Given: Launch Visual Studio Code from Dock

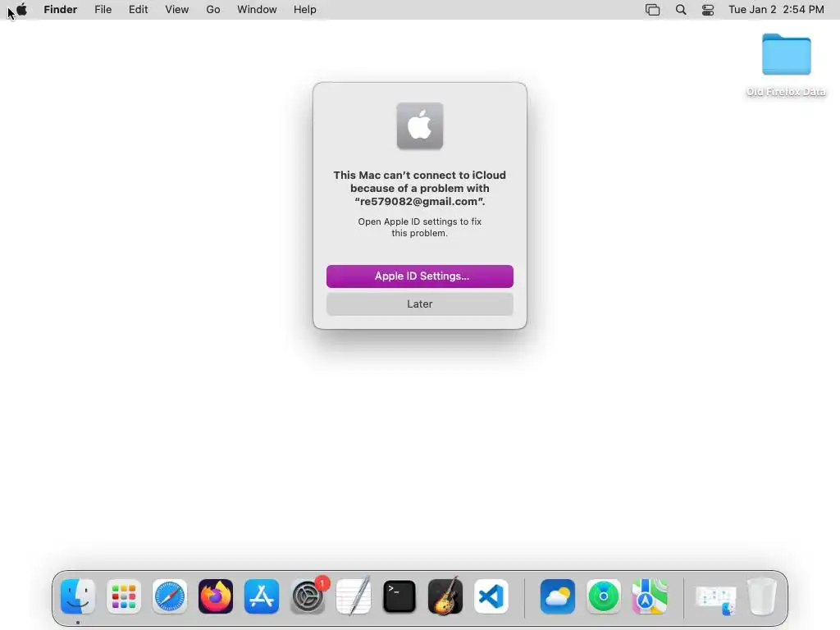Looking at the screenshot, I should [491, 596].
